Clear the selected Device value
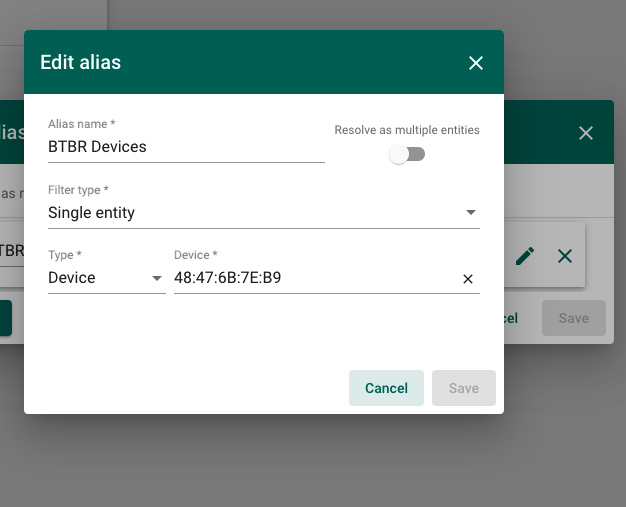This screenshot has height=507, width=626. (x=468, y=279)
